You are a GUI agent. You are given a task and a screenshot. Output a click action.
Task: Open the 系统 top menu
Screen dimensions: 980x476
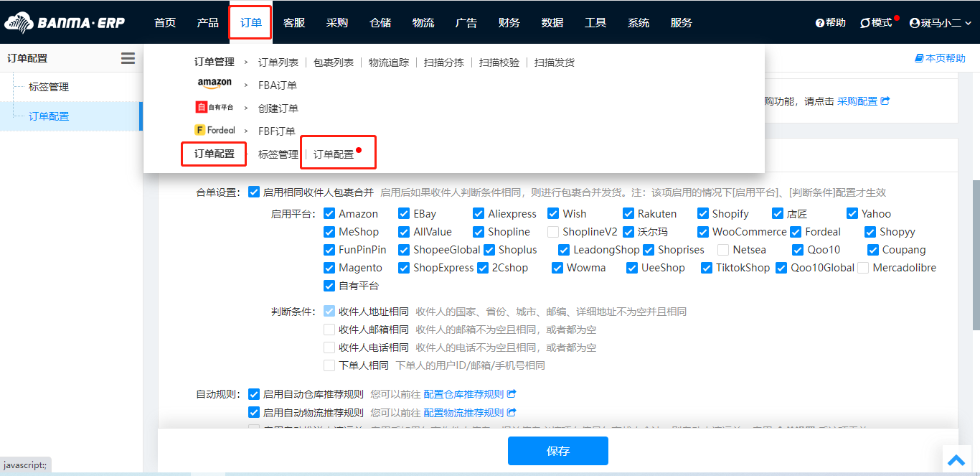click(x=639, y=22)
